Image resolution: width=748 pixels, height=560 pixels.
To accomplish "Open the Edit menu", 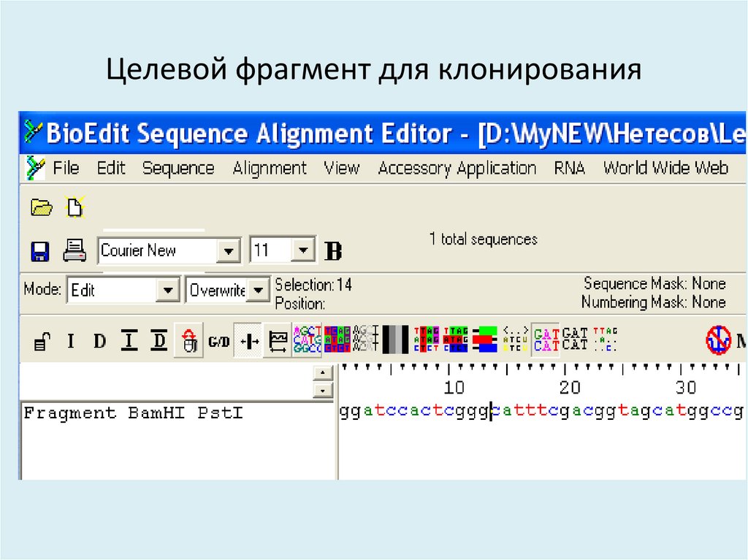I will point(111,168).
